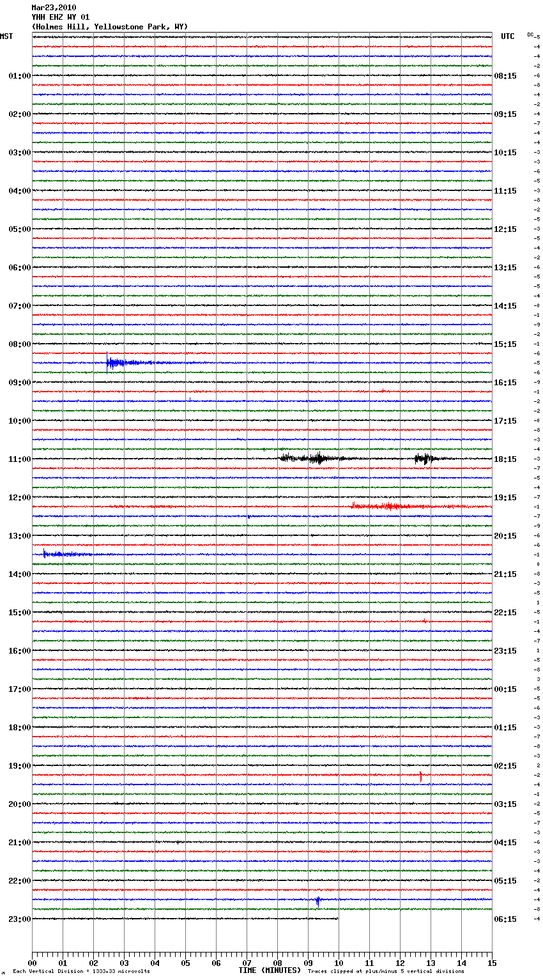The width and height of the screenshot is (543, 980).
Task: Click the 18:15 UTC time label
Action: (505, 459)
